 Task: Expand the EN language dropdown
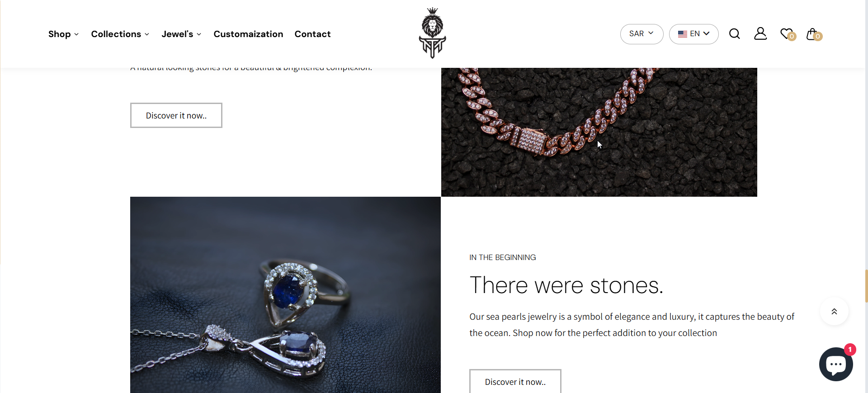pos(694,34)
